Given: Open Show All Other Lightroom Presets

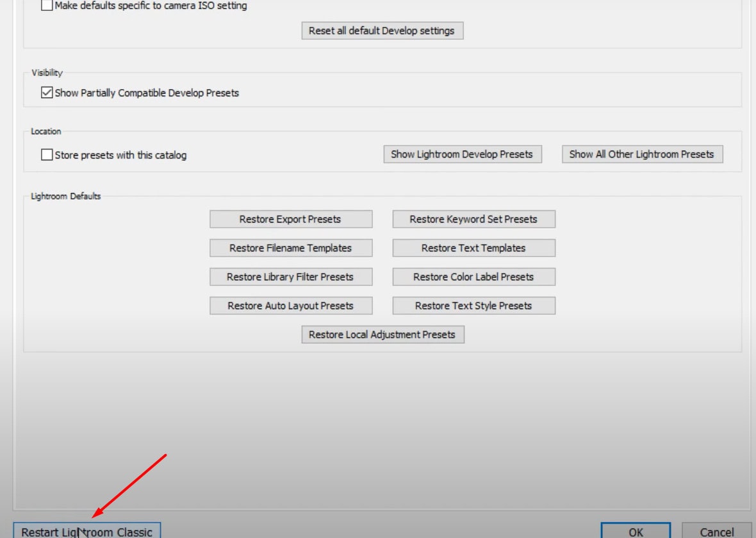Looking at the screenshot, I should point(642,155).
